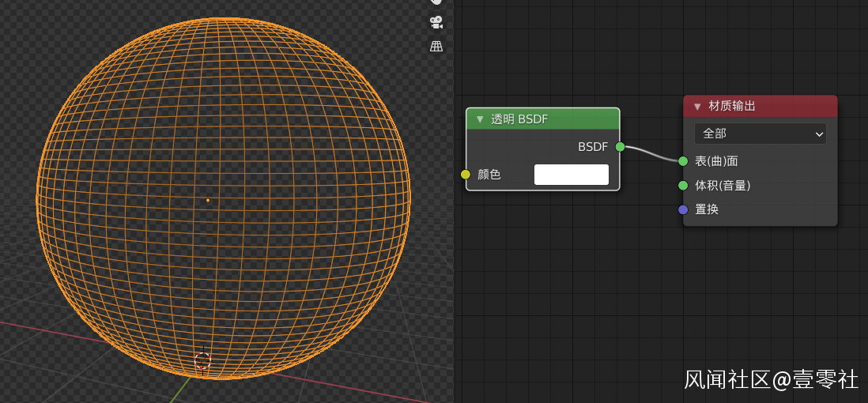Click the 置换 label in output node
Viewport: 868px width, 403px height.
click(707, 209)
